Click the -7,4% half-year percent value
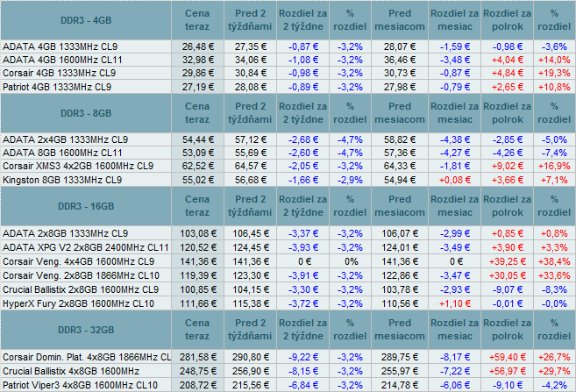 554,153
